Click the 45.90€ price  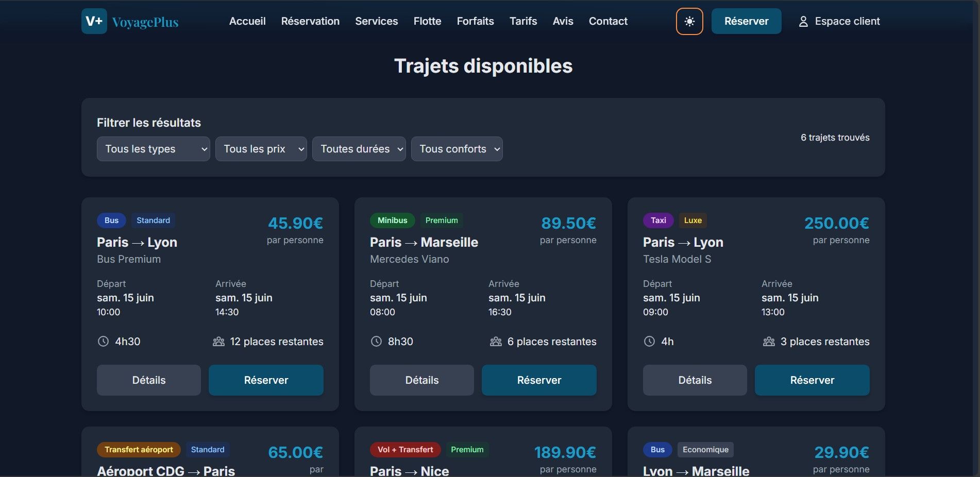click(x=296, y=223)
